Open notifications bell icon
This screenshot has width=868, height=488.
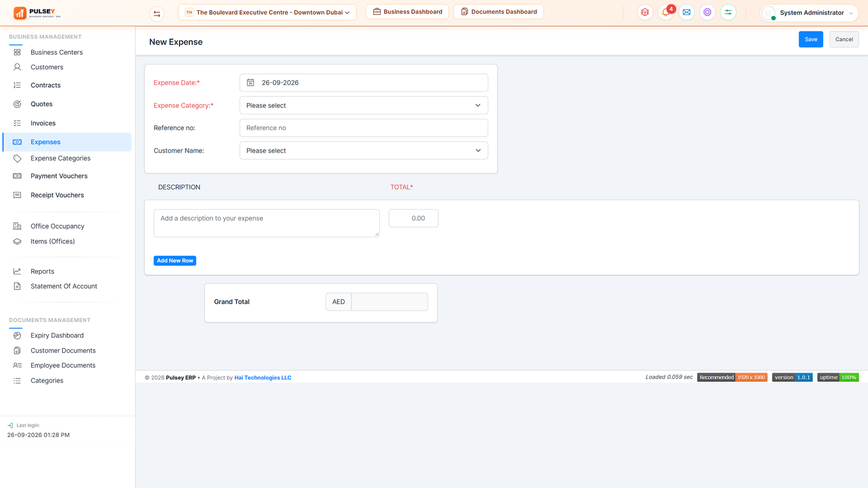tap(666, 12)
